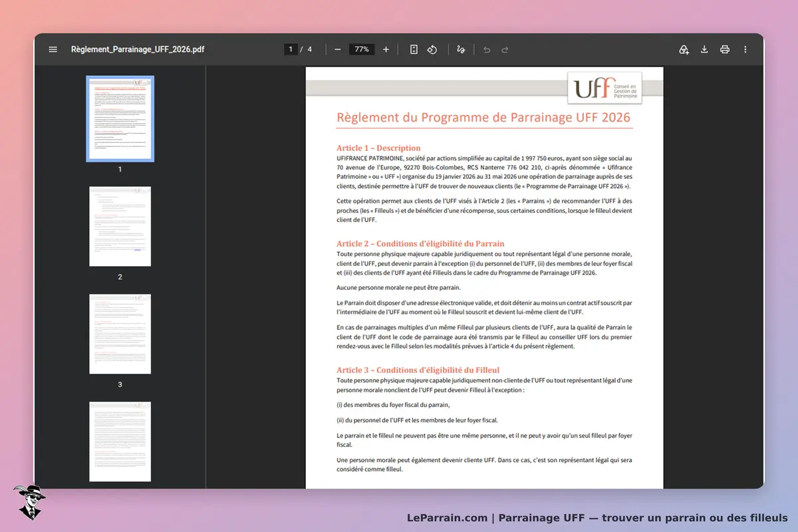Click the redo arrow icon
The height and width of the screenshot is (532, 798).
tap(505, 49)
